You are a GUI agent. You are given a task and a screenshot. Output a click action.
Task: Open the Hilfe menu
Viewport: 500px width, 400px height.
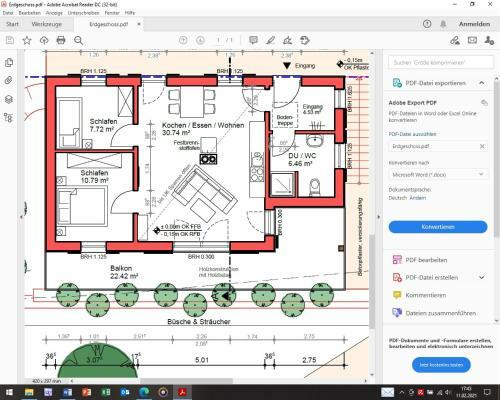130,13
